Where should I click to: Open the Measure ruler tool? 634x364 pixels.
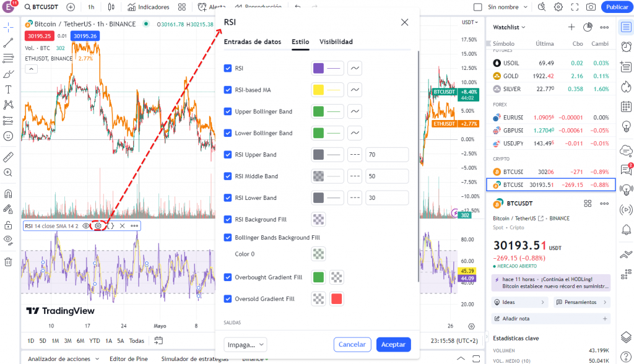click(x=8, y=157)
